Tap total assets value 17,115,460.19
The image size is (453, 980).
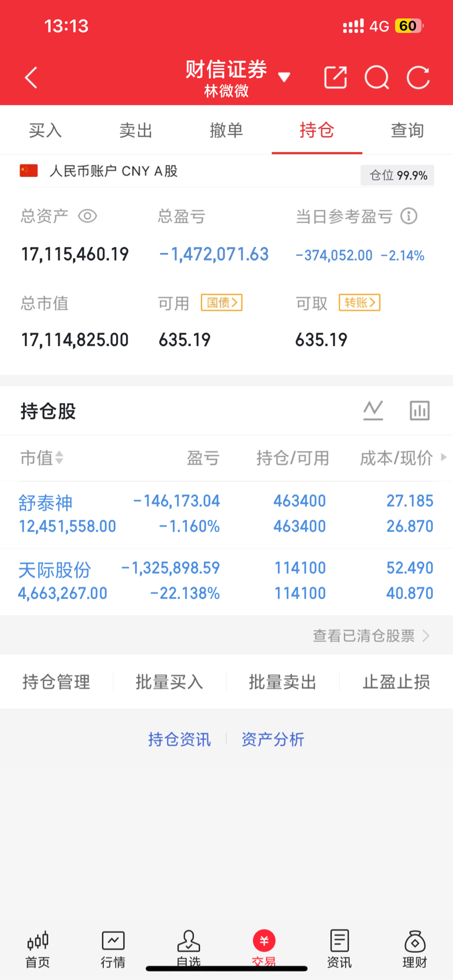click(x=75, y=254)
